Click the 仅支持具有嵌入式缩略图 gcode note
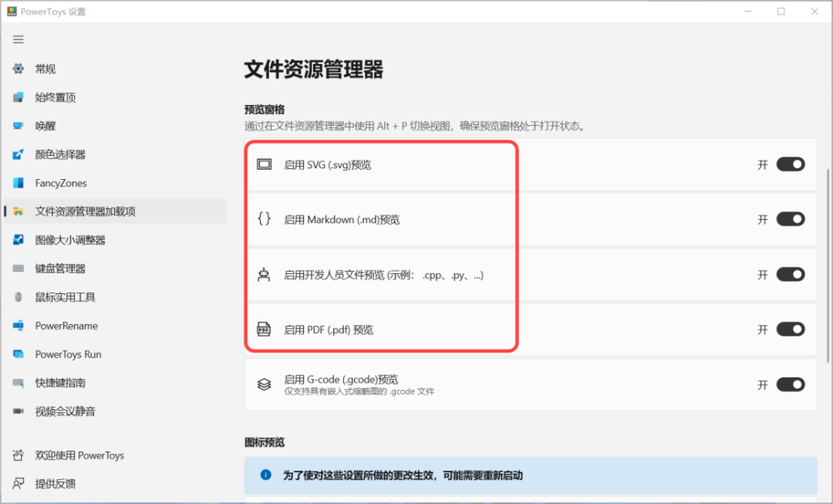Screen dimensions: 833x504 point(359,392)
